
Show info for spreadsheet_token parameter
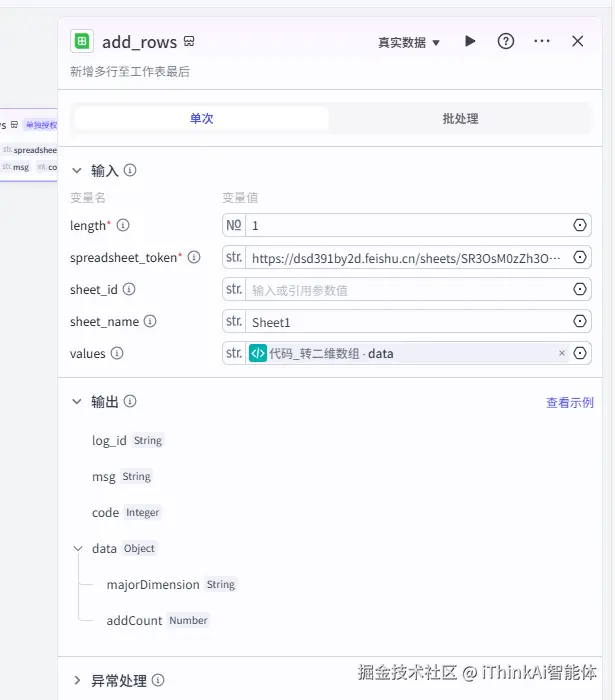(x=194, y=257)
